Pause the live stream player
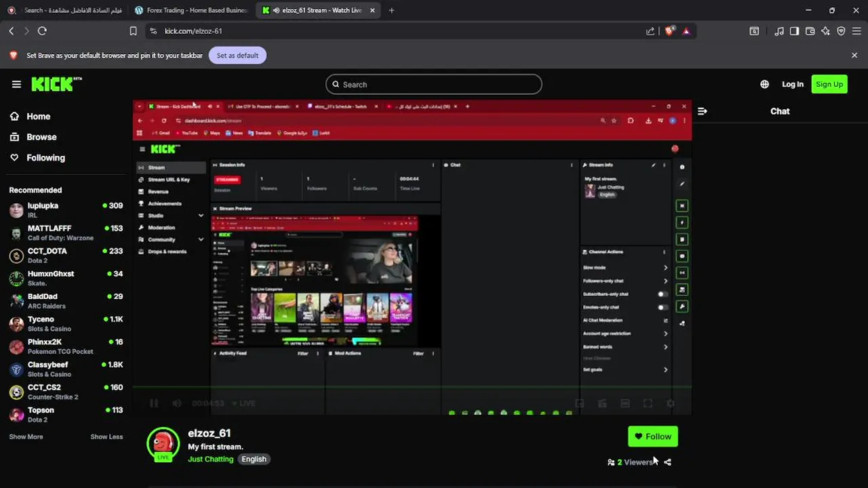Image resolution: width=868 pixels, height=488 pixels. click(154, 403)
